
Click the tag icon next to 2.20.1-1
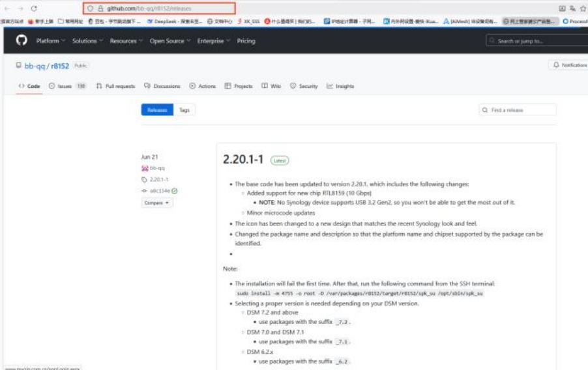tap(144, 180)
